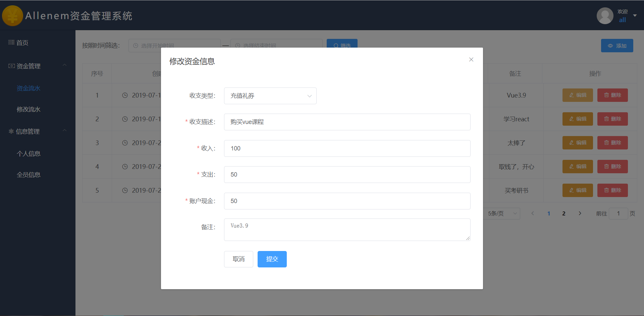Image resolution: width=644 pixels, height=316 pixels.
Task: Collapse the 信息管理 sidebar group
Action: (x=38, y=131)
